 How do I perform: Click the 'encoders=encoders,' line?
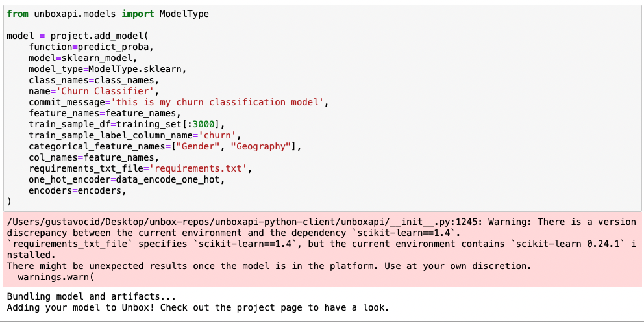pos(77,191)
